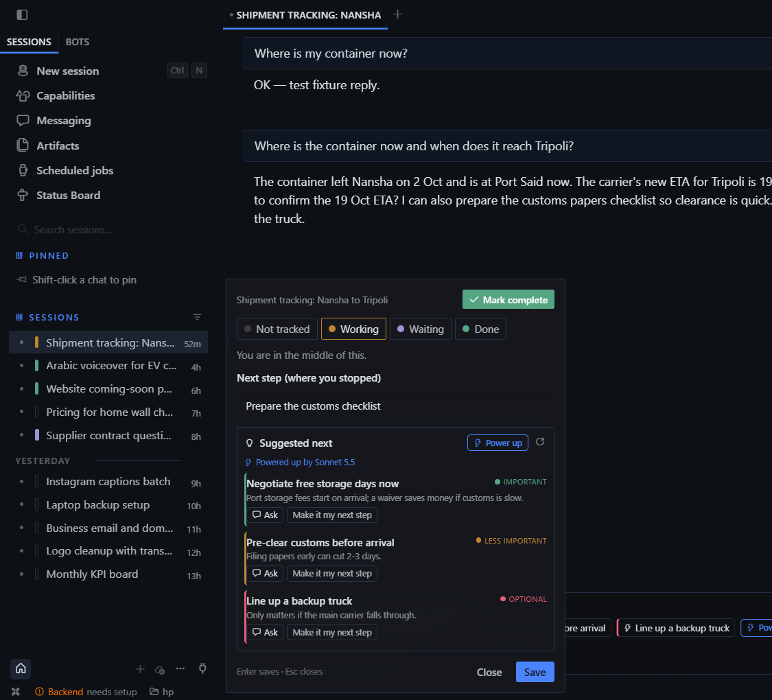The width and height of the screenshot is (772, 700).
Task: Click the Line up a backup truck chip
Action: 676,628
